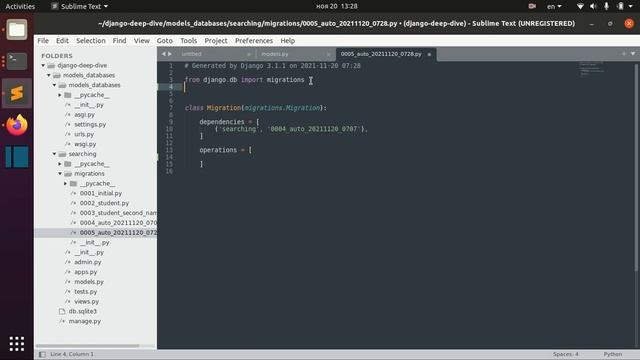Open settings.py in the sidebar

coord(90,124)
